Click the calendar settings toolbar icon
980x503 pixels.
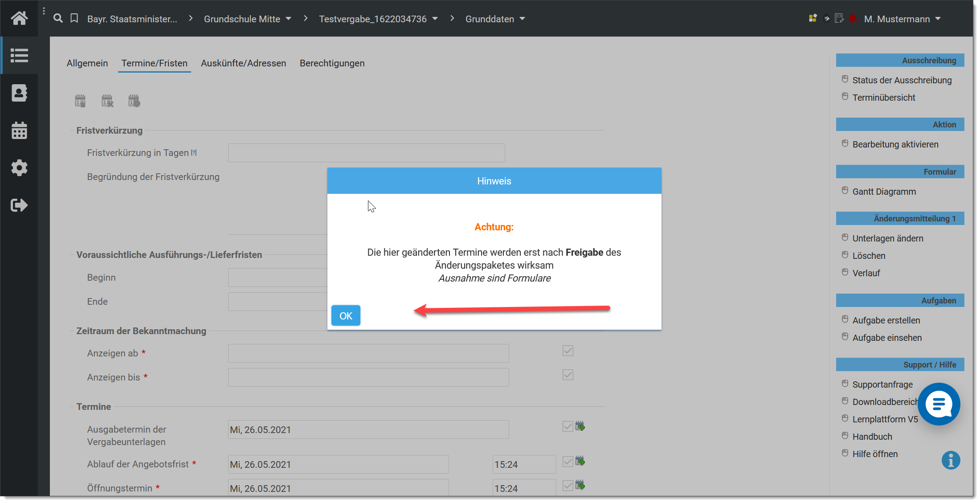134,101
